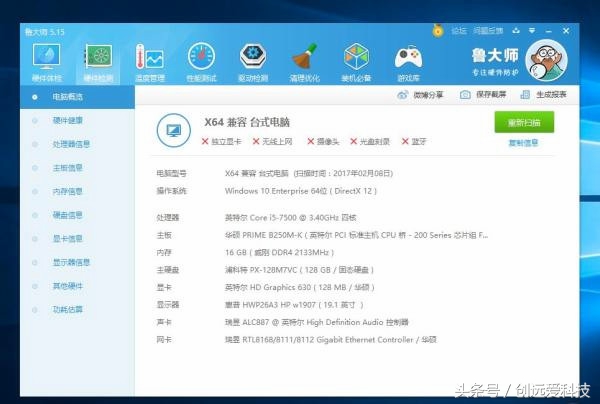Click the 鲁大师 5.15 window title
600x404 pixels.
pyautogui.click(x=45, y=32)
